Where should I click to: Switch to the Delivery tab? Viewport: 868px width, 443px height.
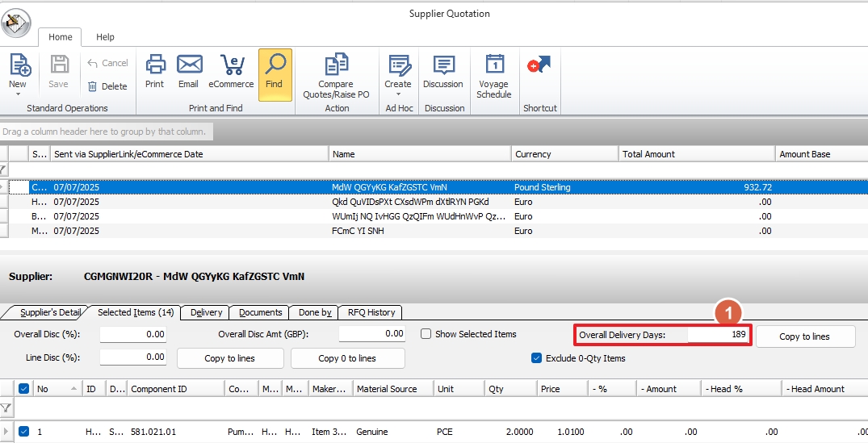pyautogui.click(x=206, y=312)
